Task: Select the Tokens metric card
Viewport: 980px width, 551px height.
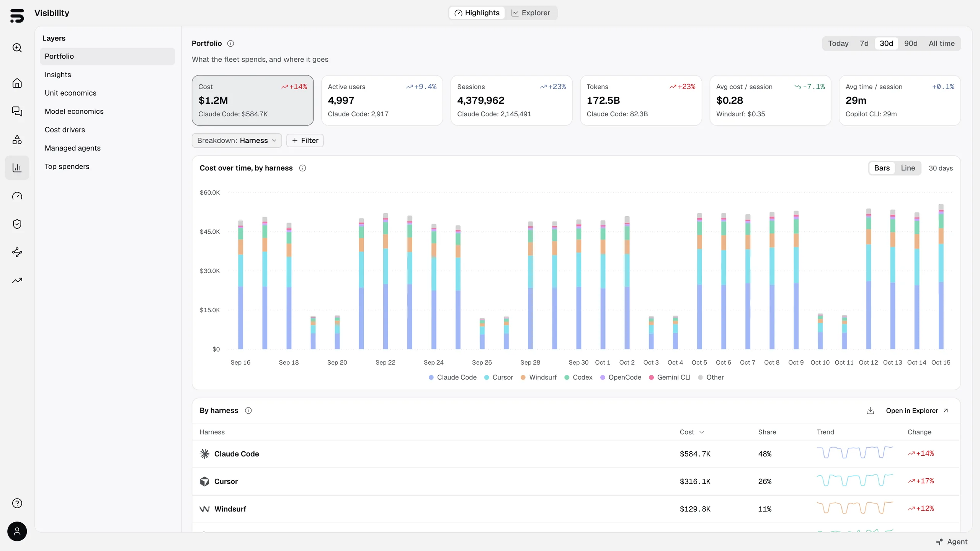Action: [641, 100]
